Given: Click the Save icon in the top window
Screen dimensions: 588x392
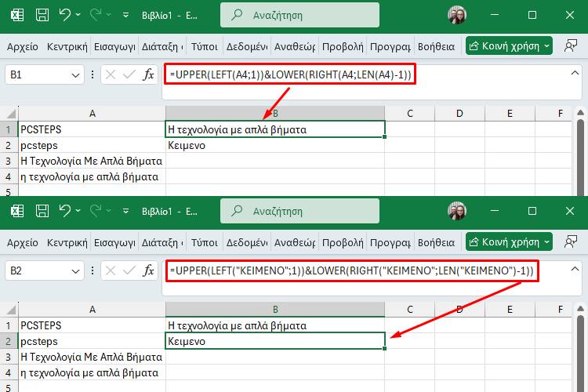Looking at the screenshot, I should pyautogui.click(x=42, y=15).
